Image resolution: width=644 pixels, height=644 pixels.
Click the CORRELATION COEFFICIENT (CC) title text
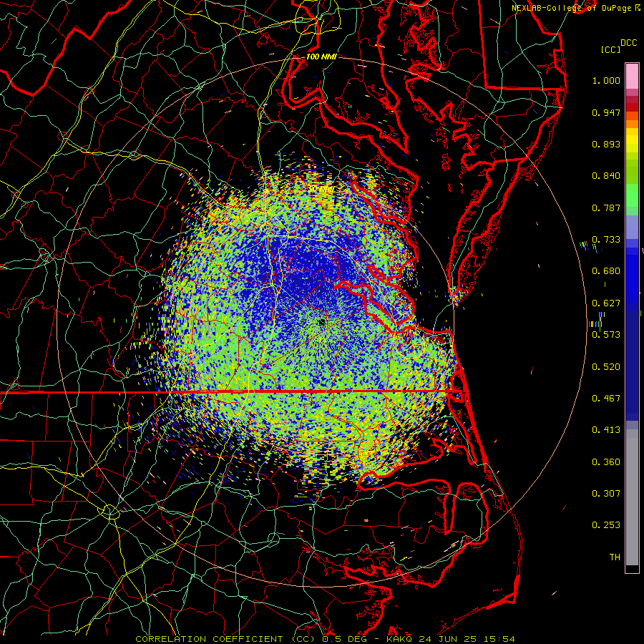coord(225,639)
